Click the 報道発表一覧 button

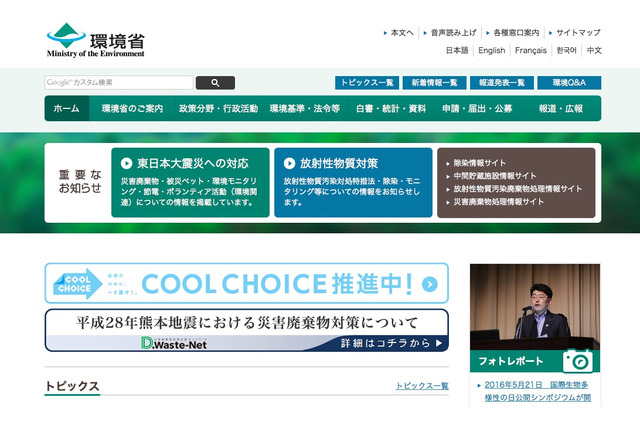click(x=502, y=83)
